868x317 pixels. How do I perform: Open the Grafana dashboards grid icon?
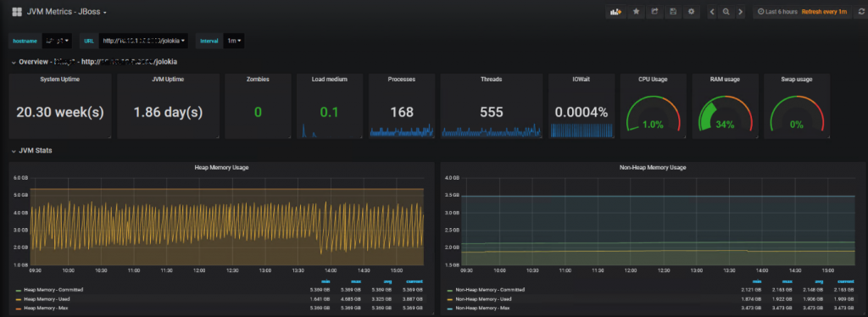pos(17,12)
